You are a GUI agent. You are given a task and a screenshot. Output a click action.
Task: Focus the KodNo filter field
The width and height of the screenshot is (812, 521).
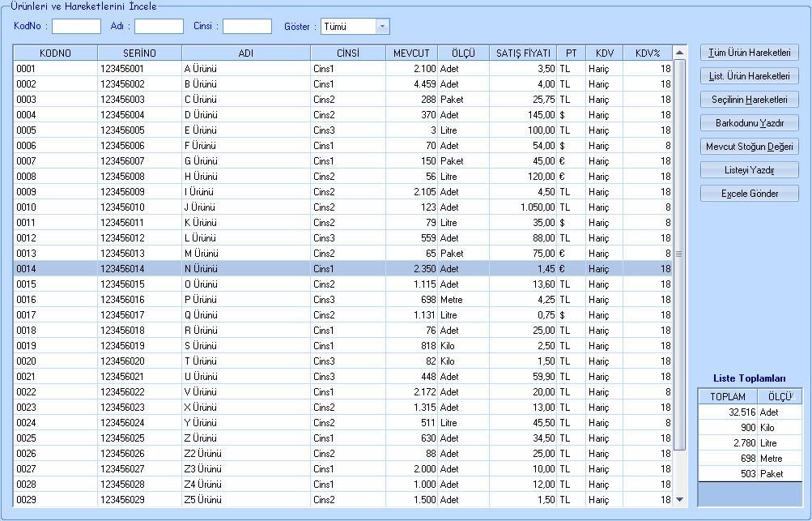point(76,27)
